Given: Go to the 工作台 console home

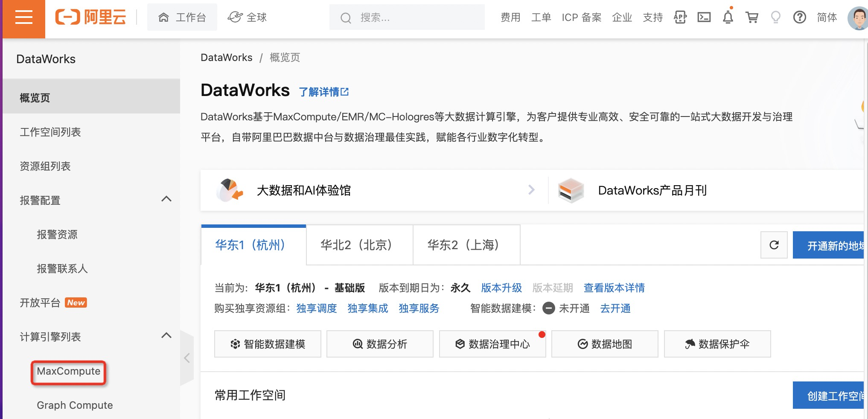Looking at the screenshot, I should pos(182,17).
